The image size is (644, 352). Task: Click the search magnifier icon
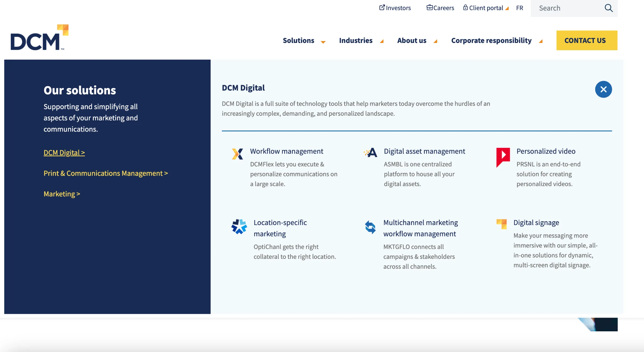pyautogui.click(x=608, y=8)
